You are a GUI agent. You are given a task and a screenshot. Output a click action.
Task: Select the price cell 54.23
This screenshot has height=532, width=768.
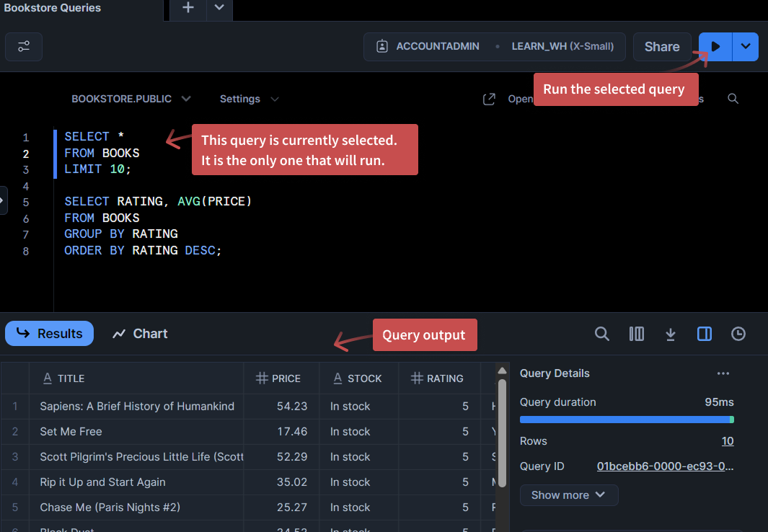click(282, 407)
